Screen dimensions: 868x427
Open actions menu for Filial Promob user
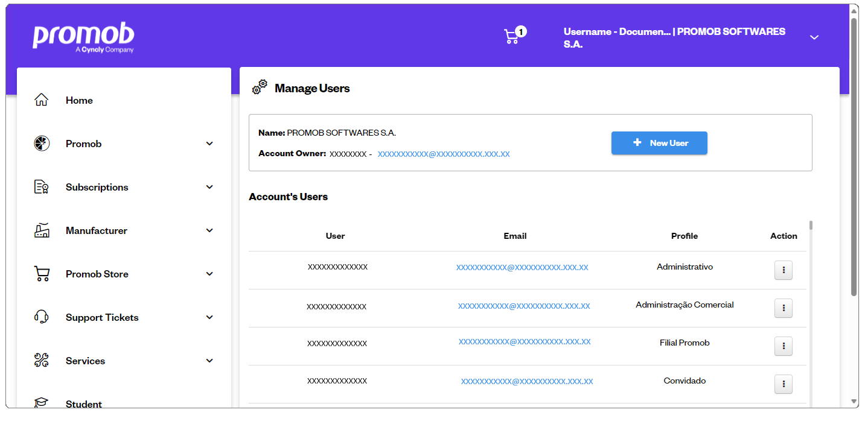tap(783, 346)
